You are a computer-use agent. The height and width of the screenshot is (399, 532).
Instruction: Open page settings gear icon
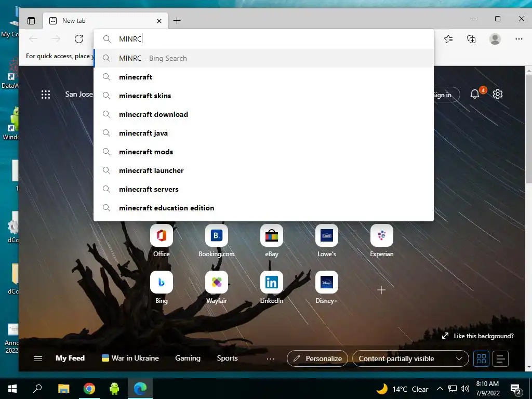tap(497, 94)
